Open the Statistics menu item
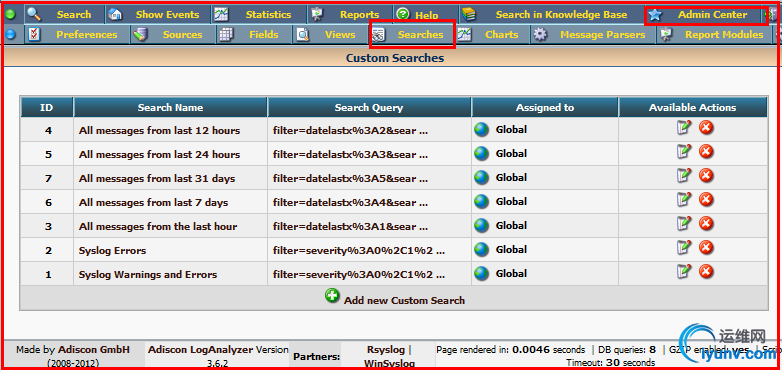Image resolution: width=782 pixels, height=370 pixels. pyautogui.click(x=268, y=15)
